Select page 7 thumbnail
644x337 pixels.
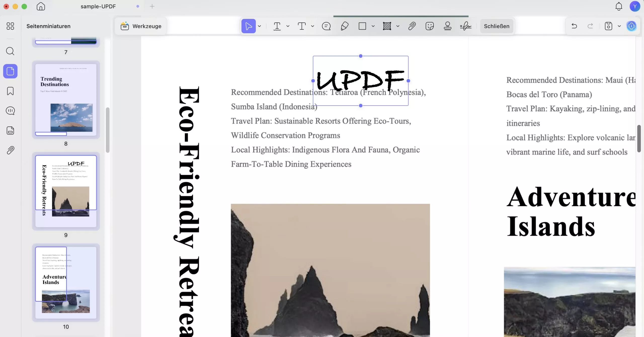[66, 41]
